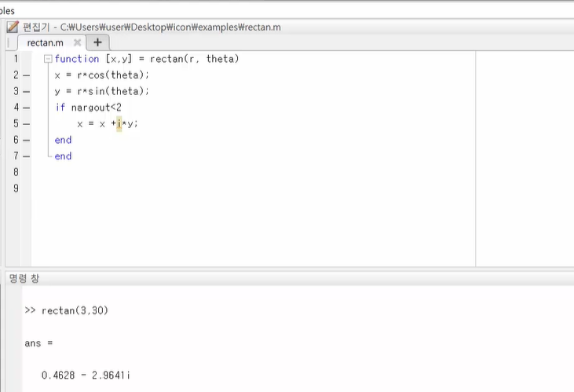Click the empty line 9 in editor
The image size is (574, 392).
[x=236, y=189]
